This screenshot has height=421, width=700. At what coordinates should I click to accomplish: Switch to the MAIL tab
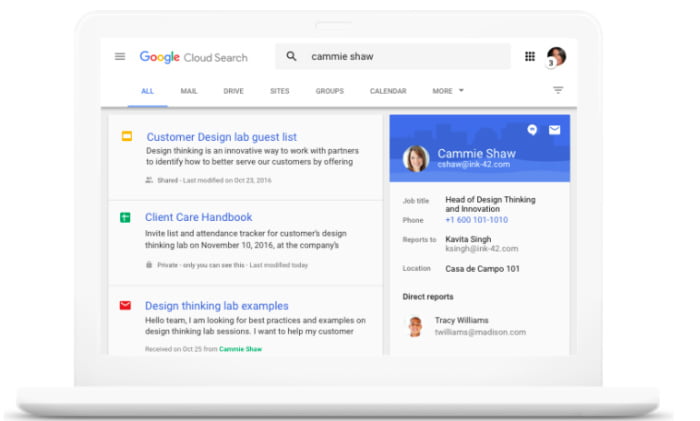click(189, 91)
